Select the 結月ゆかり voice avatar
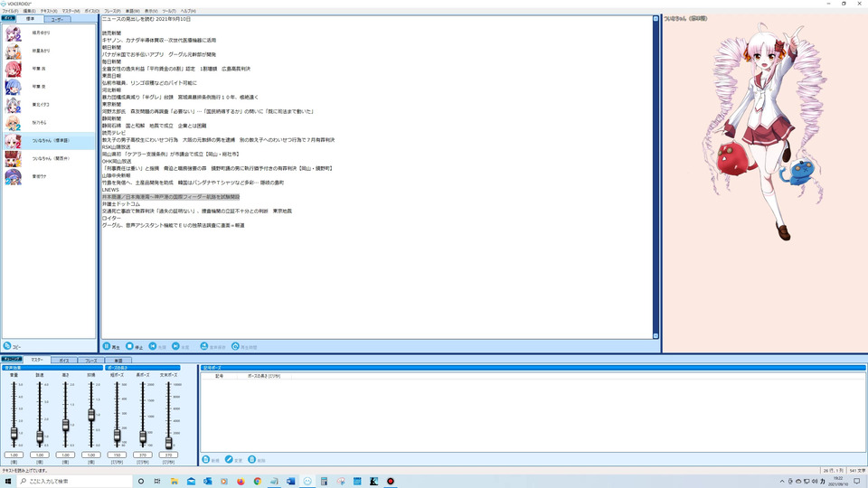This screenshot has width=868, height=488. click(x=14, y=33)
